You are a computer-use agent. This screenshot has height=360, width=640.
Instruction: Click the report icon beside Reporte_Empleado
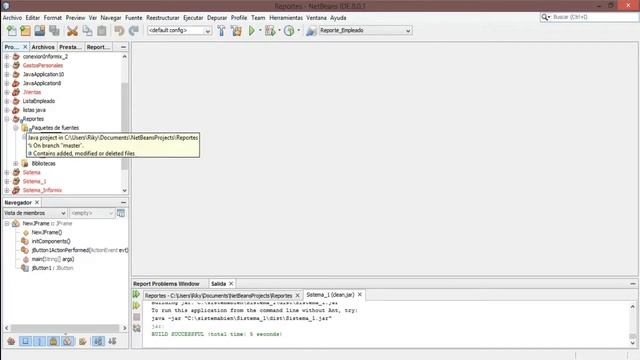[x=311, y=31]
